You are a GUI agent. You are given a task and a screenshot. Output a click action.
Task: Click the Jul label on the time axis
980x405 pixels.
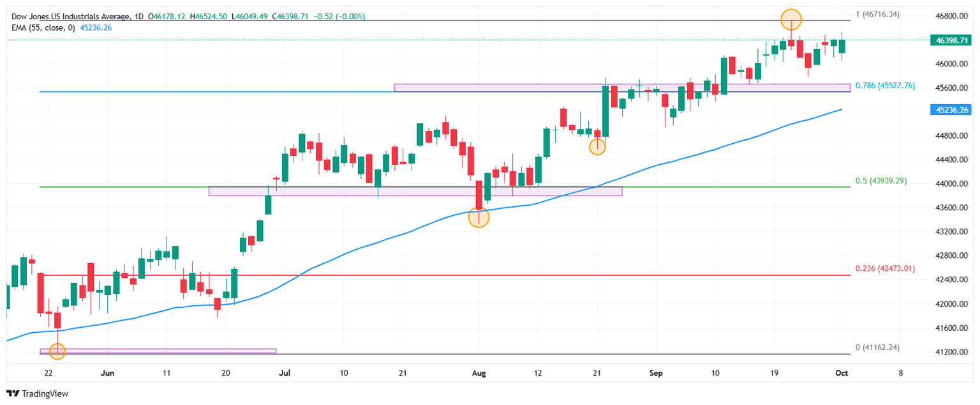point(285,372)
